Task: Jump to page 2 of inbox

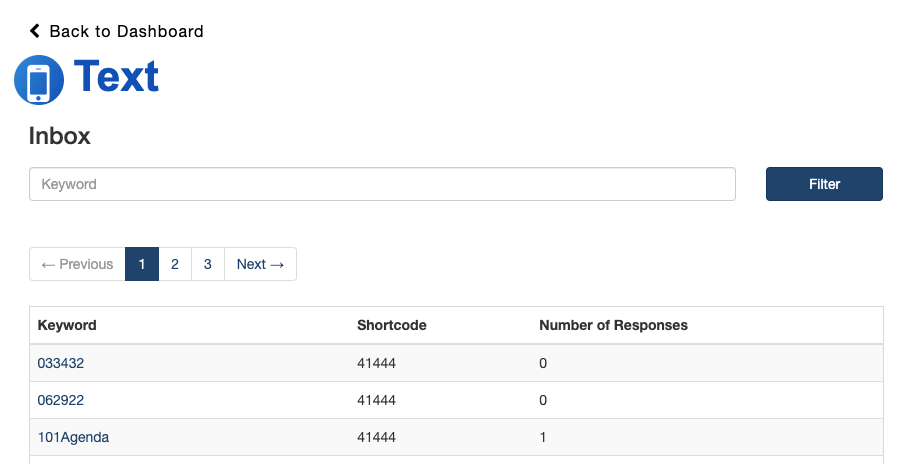Action: [175, 264]
